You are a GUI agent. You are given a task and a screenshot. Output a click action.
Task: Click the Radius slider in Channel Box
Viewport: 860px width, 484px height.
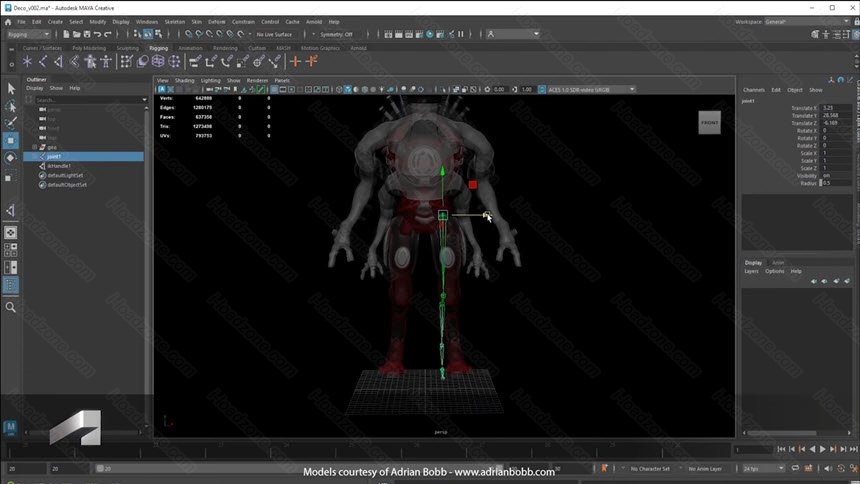(821, 183)
